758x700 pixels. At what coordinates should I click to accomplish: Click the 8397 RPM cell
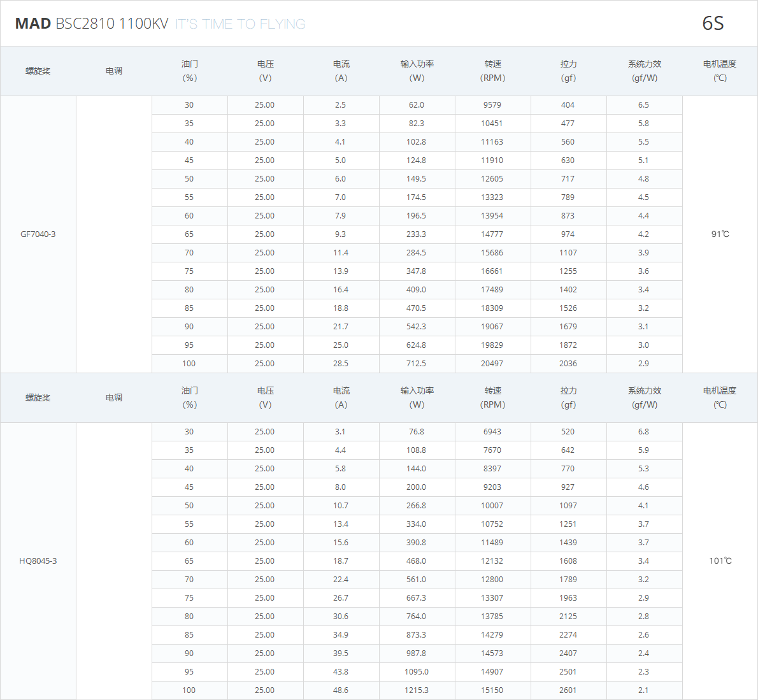pyautogui.click(x=492, y=468)
